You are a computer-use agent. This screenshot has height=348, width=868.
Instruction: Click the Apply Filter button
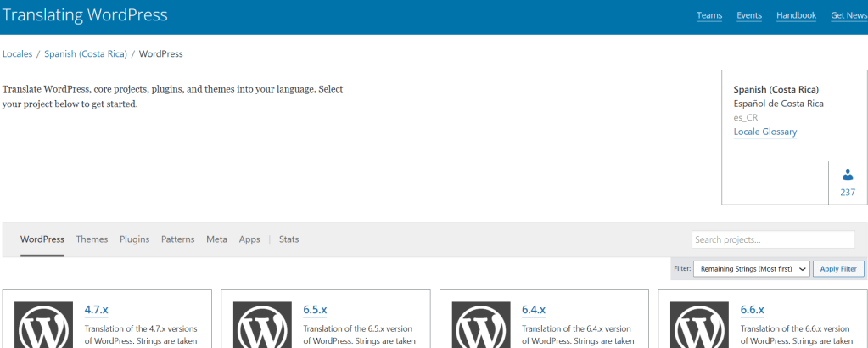point(838,269)
